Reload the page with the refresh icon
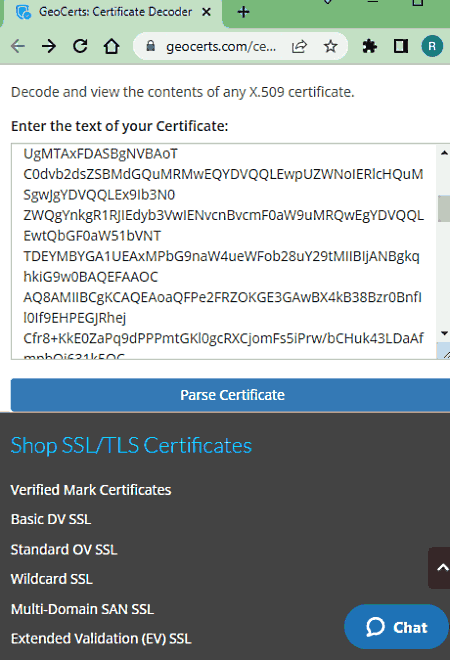The height and width of the screenshot is (660, 450). coord(80,46)
